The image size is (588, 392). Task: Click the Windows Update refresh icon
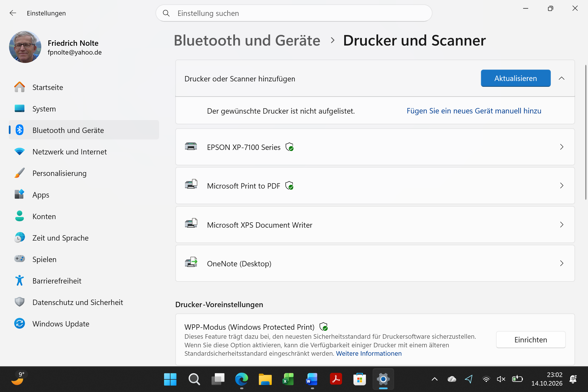[20, 323]
